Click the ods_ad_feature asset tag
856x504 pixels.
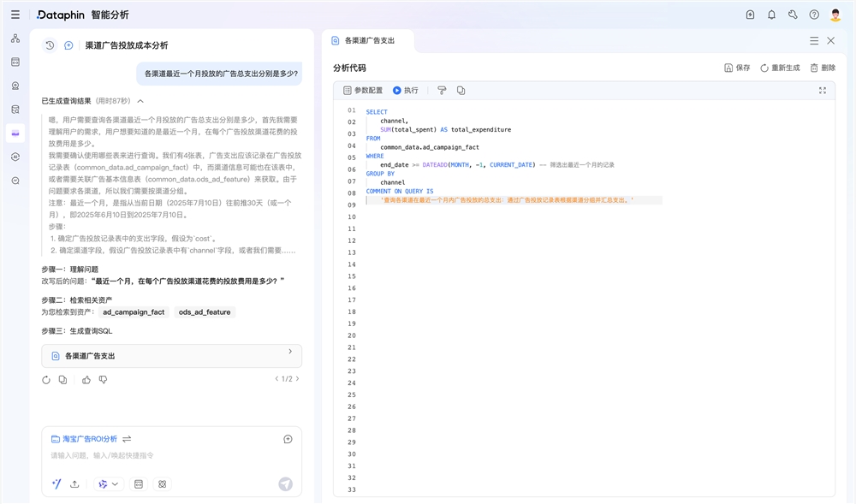205,312
